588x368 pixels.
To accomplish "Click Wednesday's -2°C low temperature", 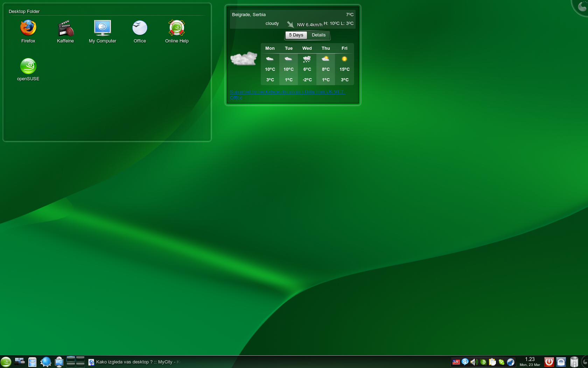I will click(307, 80).
